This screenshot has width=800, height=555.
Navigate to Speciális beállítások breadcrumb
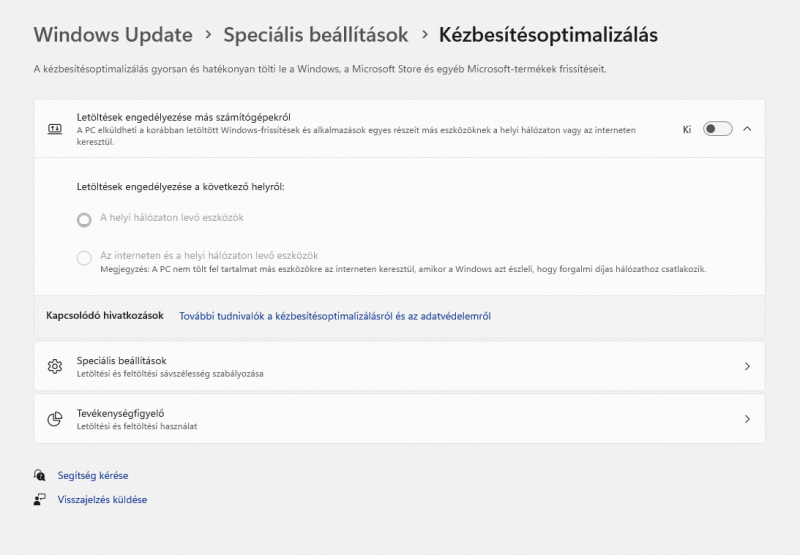316,34
